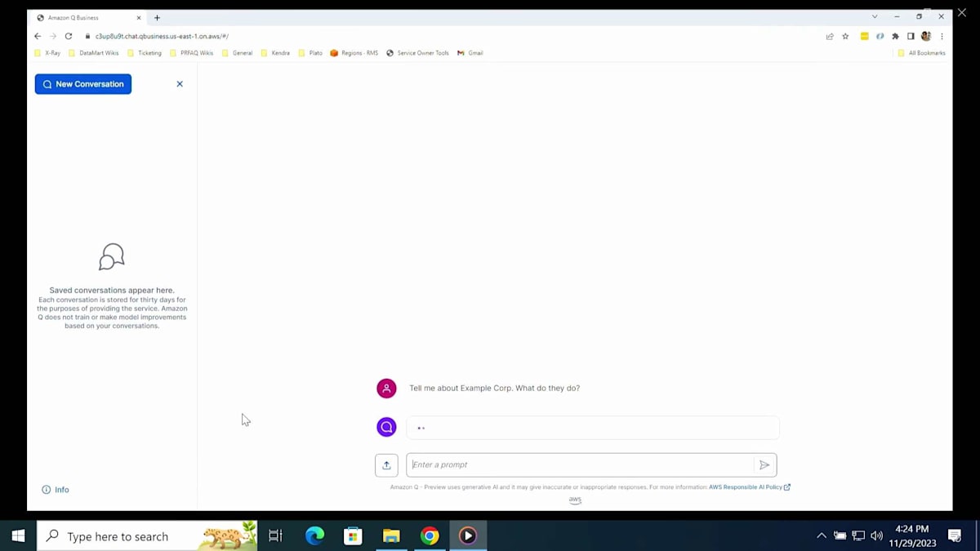Show hidden system tray icons
The height and width of the screenshot is (551, 980).
pyautogui.click(x=822, y=536)
